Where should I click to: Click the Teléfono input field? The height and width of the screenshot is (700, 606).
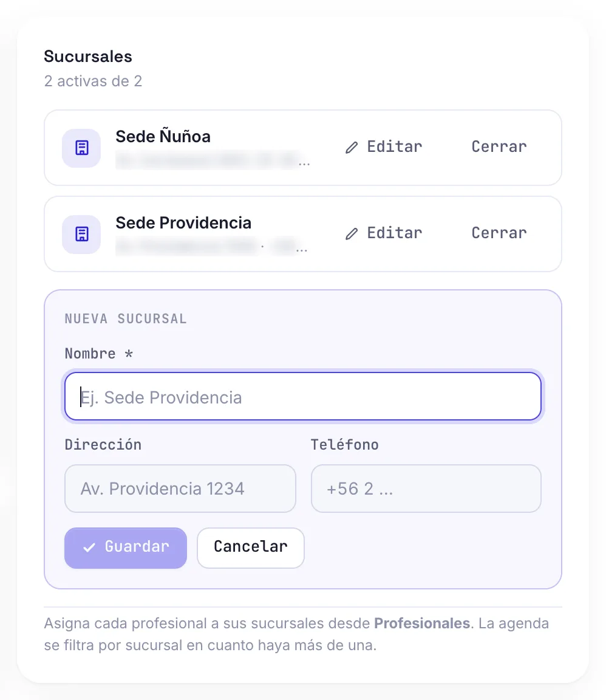pos(426,489)
